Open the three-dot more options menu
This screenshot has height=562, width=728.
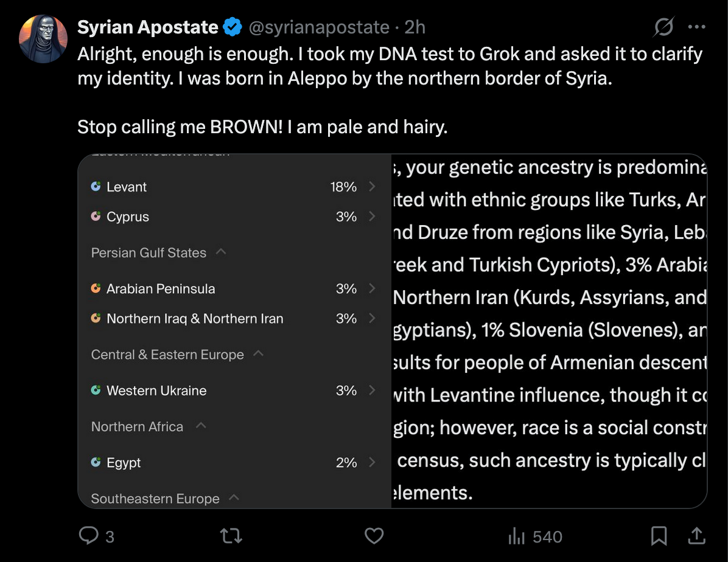click(696, 27)
